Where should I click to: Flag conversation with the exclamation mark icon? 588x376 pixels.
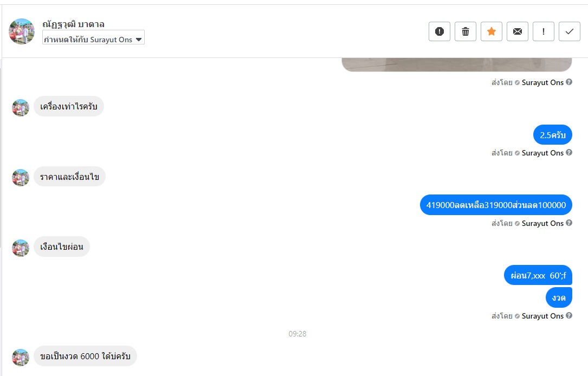point(544,31)
